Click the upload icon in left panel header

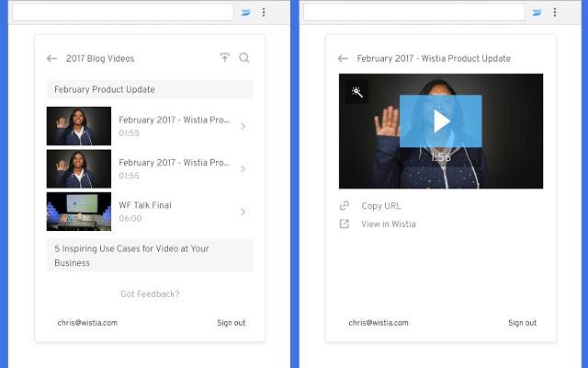[225, 58]
